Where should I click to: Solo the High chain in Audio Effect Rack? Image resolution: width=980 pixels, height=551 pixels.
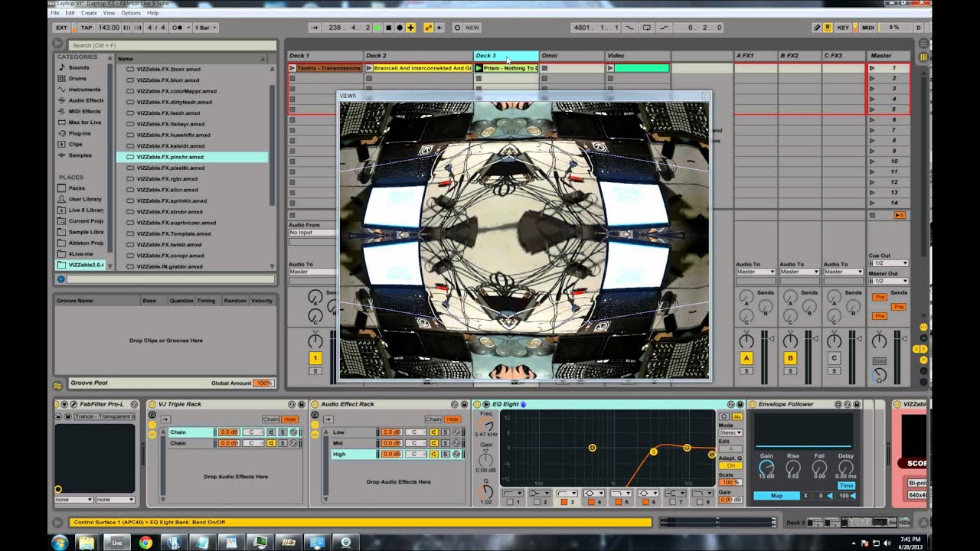click(446, 454)
